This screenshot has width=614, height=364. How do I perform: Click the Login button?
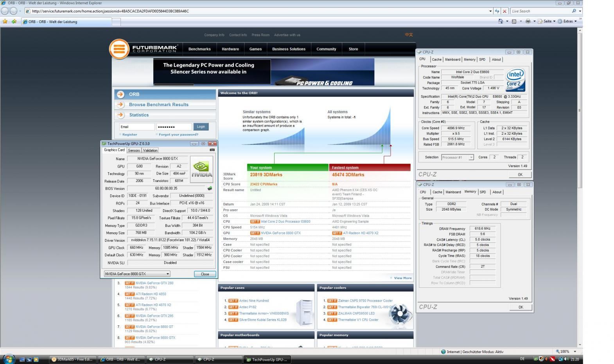tap(201, 127)
